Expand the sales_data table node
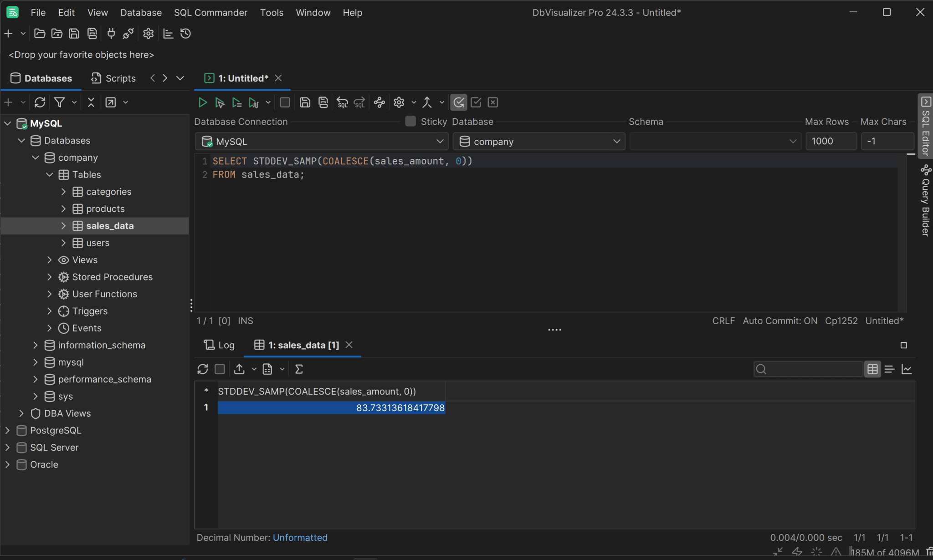 click(x=63, y=226)
